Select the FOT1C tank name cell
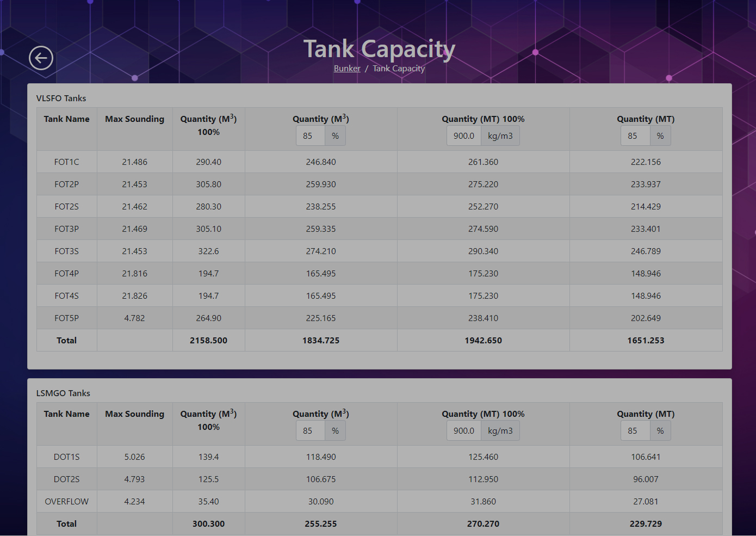The height and width of the screenshot is (536, 756). (66, 162)
